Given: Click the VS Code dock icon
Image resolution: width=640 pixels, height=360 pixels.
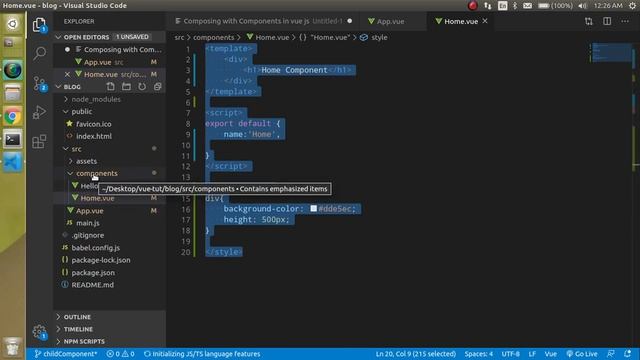Looking at the screenshot, I should coord(12,163).
